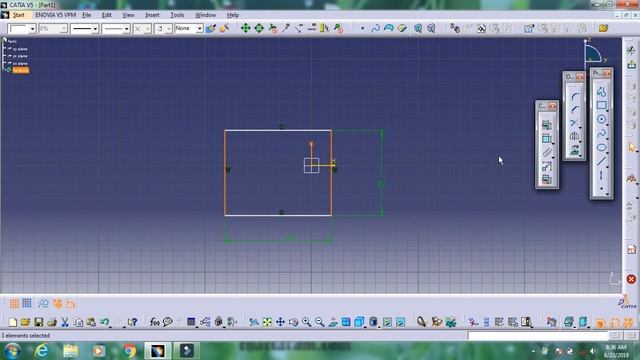Screen dimensions: 640x360
Task: Open the line type dropdown
Action: [127, 29]
